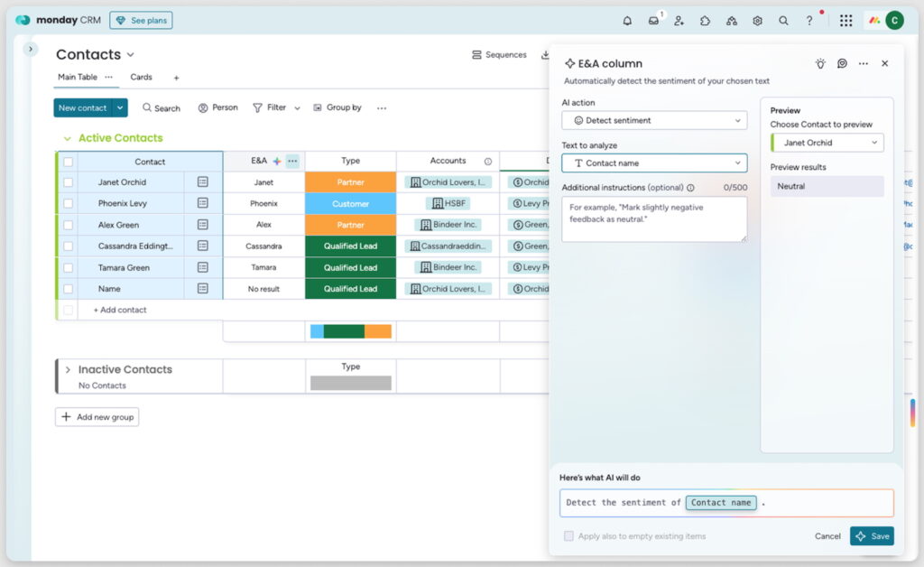Open Group by in toolbar
This screenshot has width=924, height=567.
coord(337,107)
